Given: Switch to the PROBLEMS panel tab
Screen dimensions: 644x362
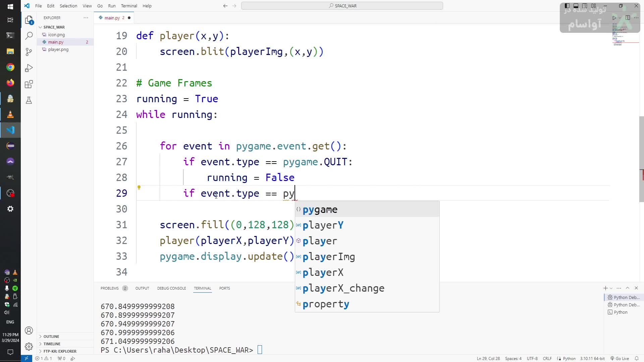Looking at the screenshot, I should click(x=110, y=288).
